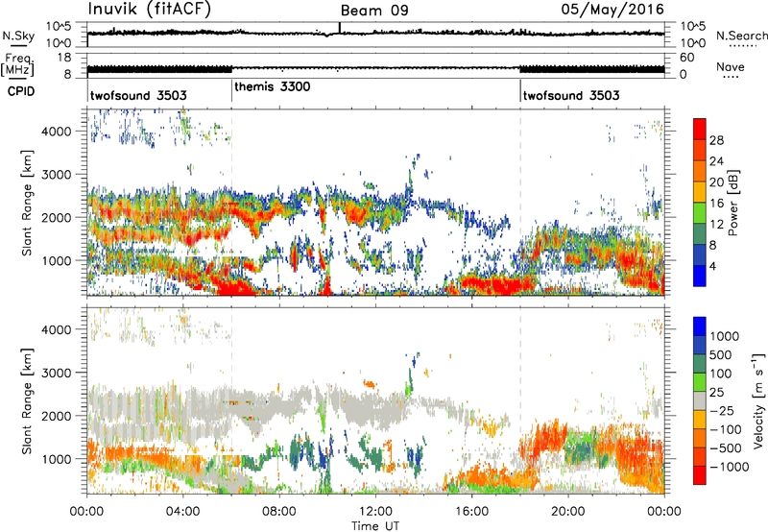768x532 pixels.
Task: Click the '28' tick on the Power scale
Action: click(x=716, y=140)
